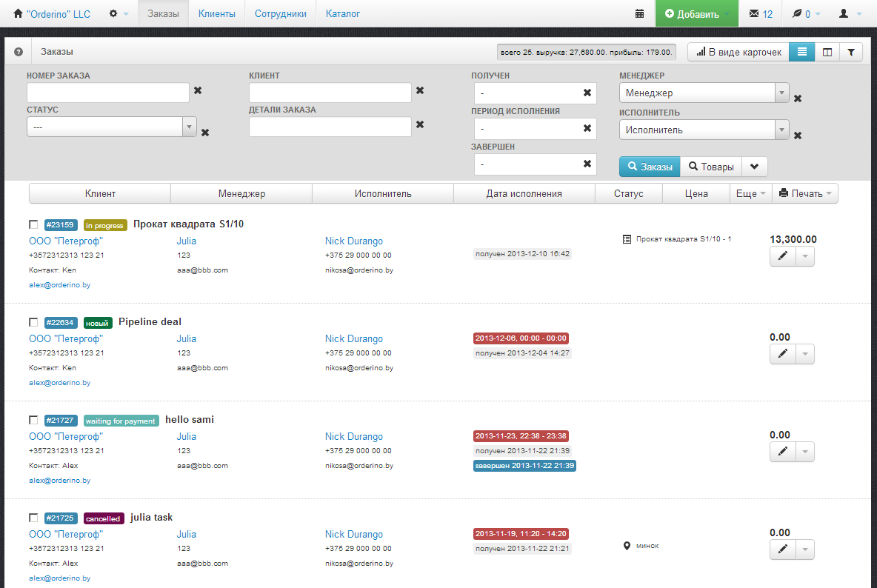Open the user profile icon menu
This screenshot has width=877, height=588.
click(x=849, y=14)
